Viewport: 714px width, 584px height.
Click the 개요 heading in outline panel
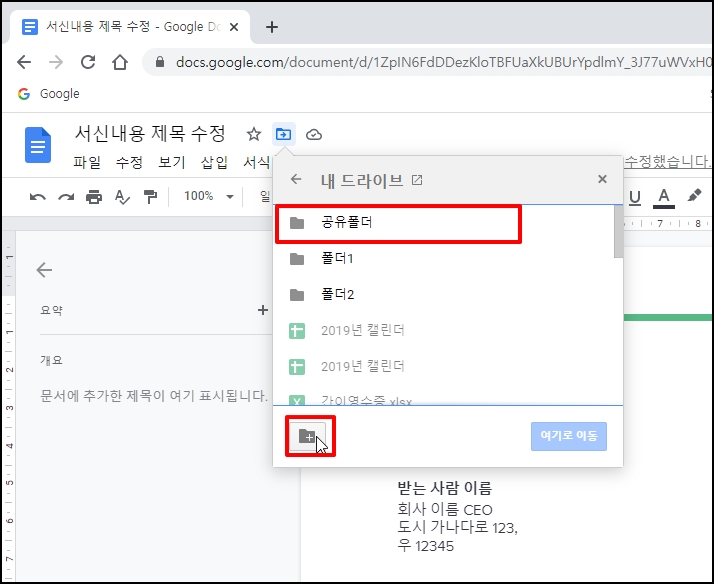click(x=51, y=360)
